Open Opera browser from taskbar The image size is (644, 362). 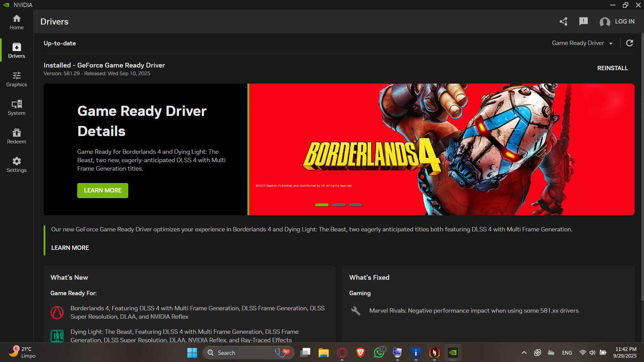click(342, 353)
